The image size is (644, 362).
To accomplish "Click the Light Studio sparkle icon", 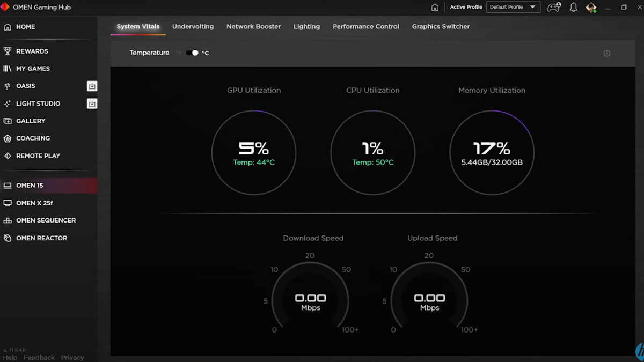I will coord(8,104).
